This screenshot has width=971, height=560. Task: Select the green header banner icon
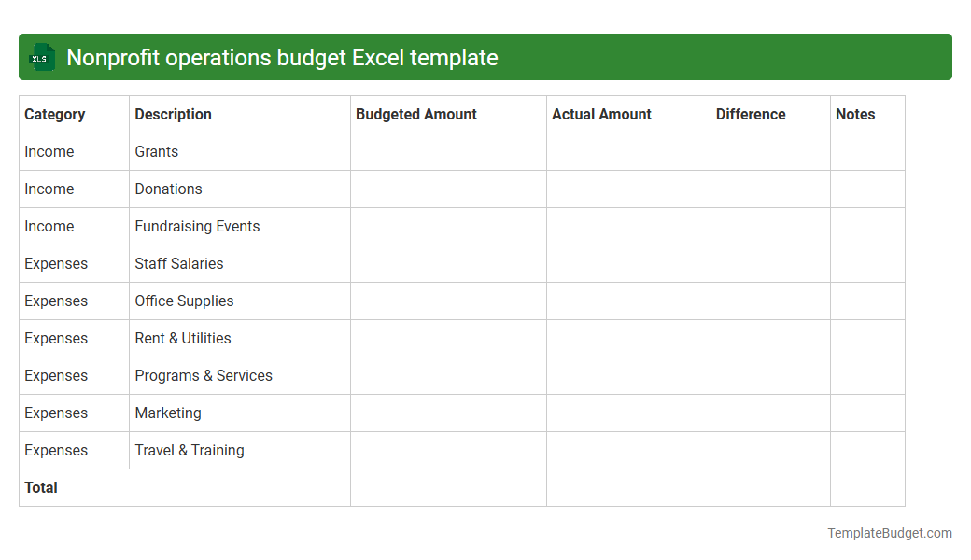tap(41, 57)
